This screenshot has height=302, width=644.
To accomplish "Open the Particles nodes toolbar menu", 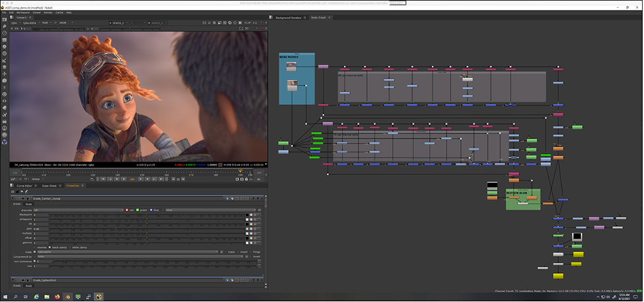I will pyautogui.click(x=5, y=88).
